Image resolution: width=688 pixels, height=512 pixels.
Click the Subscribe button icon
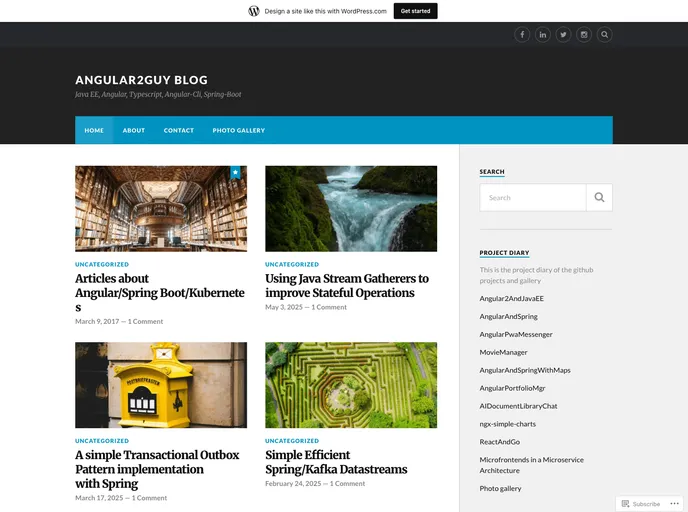625,504
